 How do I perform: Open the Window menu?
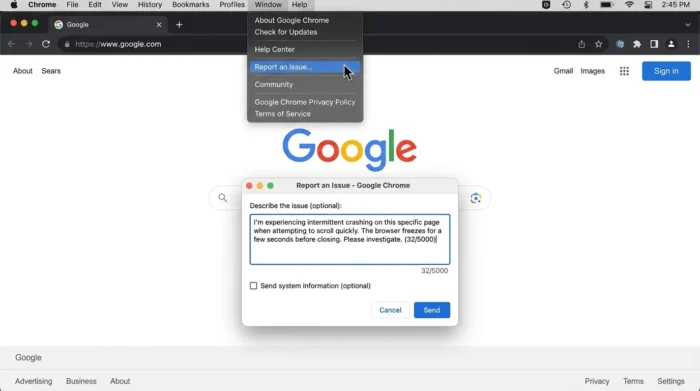click(x=268, y=5)
